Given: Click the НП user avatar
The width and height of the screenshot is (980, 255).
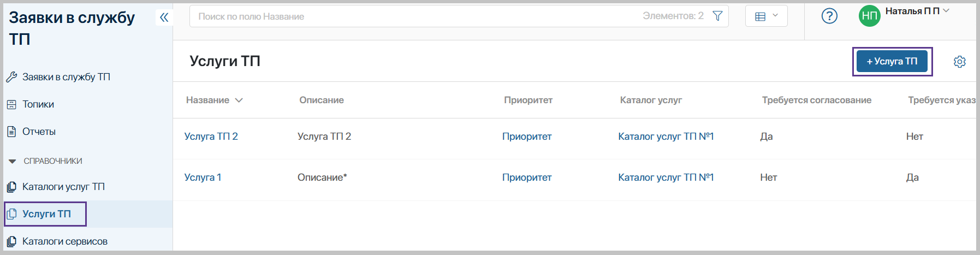Looking at the screenshot, I should point(869,16).
